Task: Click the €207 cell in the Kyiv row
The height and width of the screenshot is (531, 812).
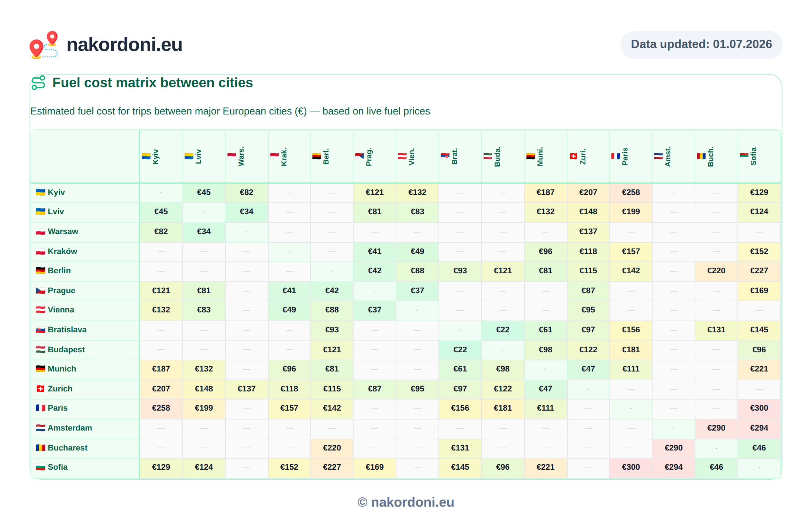Action: click(x=588, y=192)
